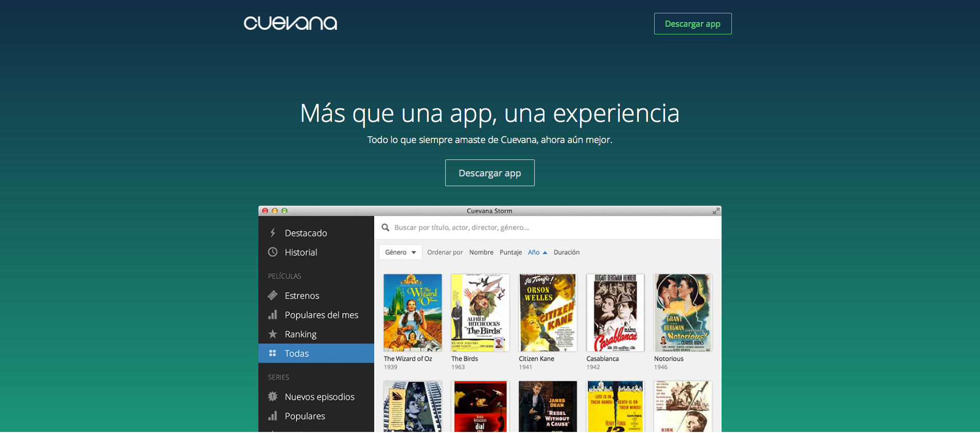
Task: Open the Notorious poster
Action: tap(683, 313)
